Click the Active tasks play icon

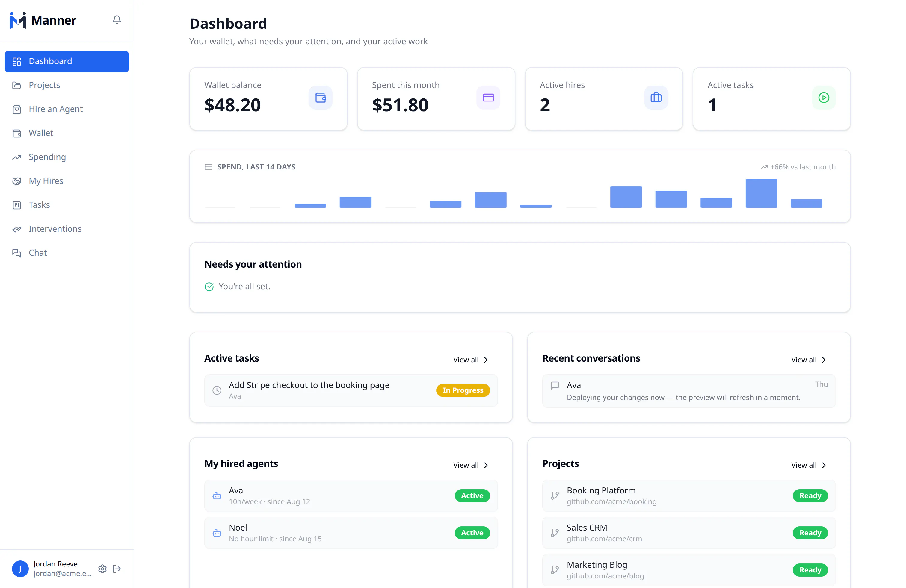pos(824,98)
